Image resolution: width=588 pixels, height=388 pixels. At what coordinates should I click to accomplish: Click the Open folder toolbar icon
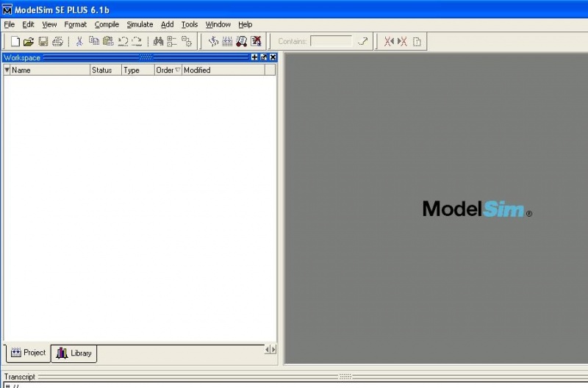(x=29, y=42)
